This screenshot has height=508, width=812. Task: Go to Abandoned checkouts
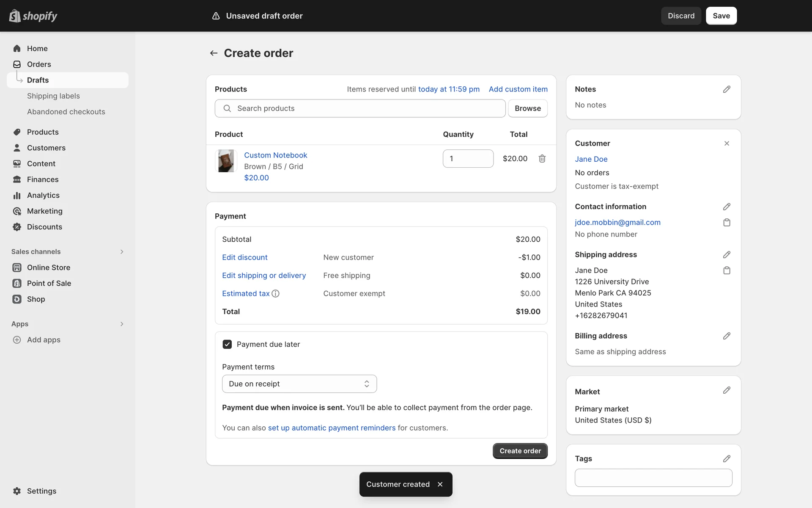66,112
